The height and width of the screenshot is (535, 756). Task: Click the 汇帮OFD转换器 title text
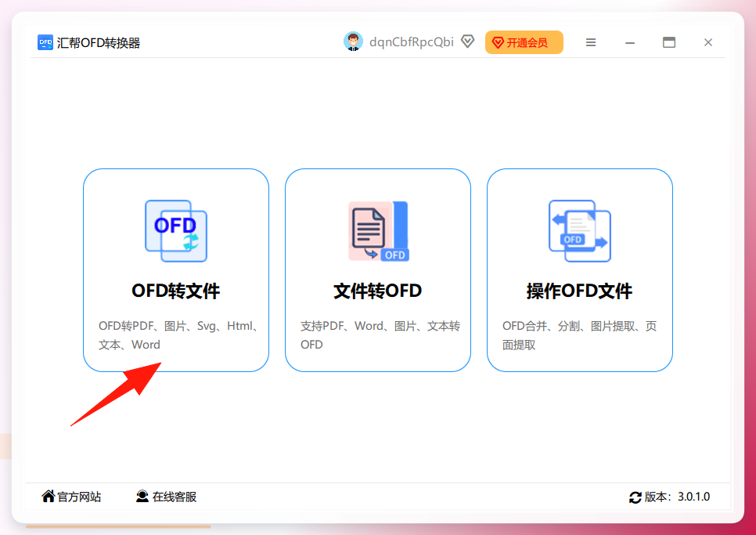[x=99, y=43]
